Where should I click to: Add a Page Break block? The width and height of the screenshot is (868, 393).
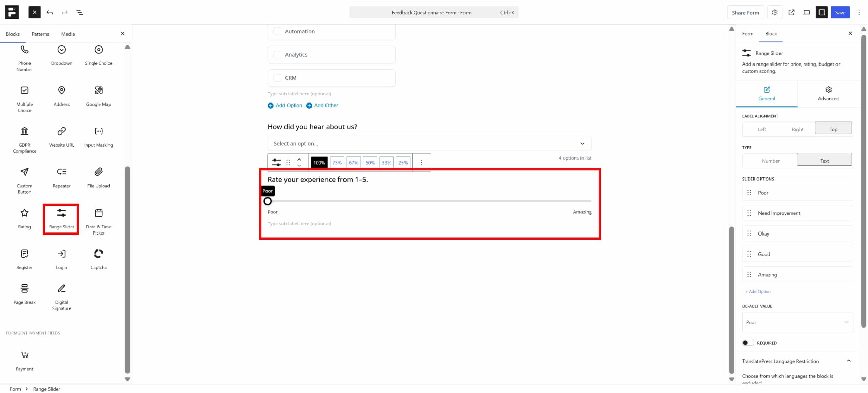[24, 294]
